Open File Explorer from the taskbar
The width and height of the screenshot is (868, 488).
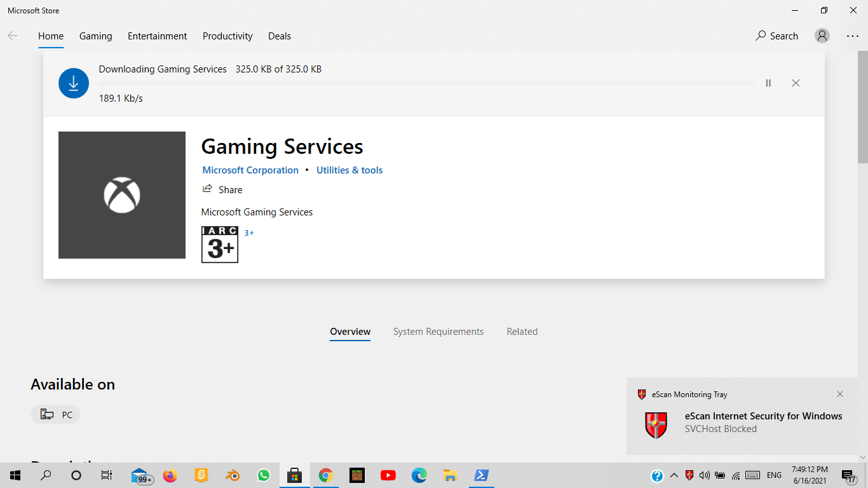(x=450, y=475)
